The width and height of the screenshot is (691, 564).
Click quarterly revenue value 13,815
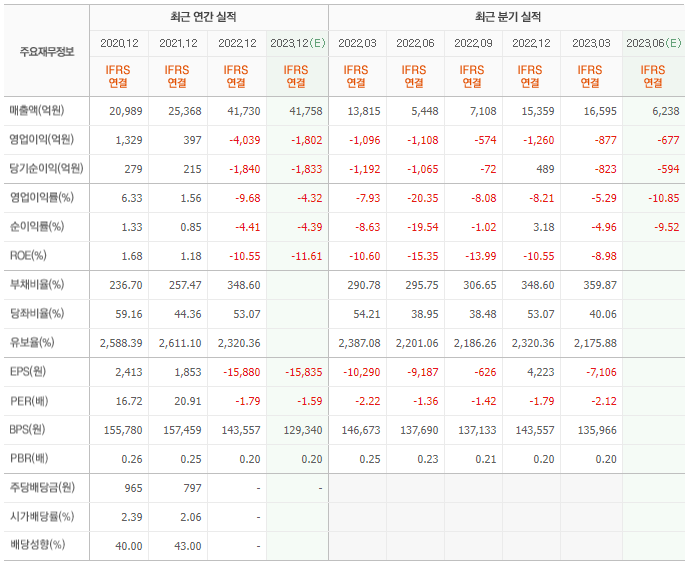(x=364, y=111)
